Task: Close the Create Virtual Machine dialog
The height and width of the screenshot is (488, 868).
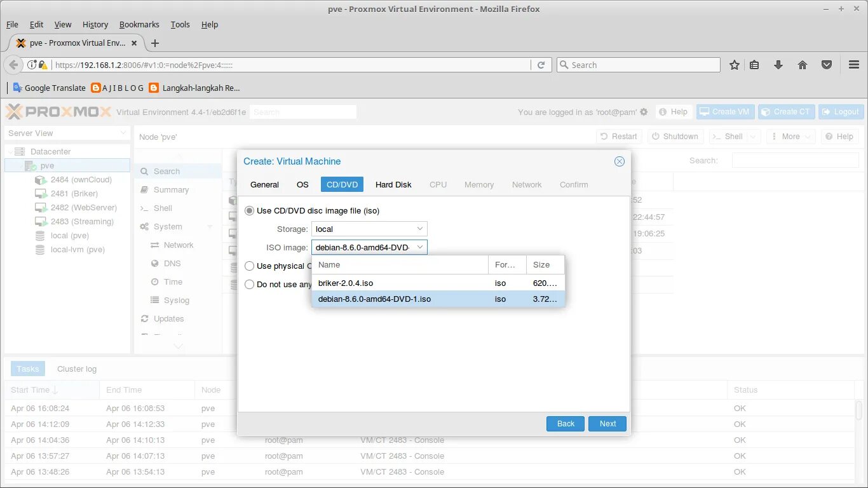Action: pyautogui.click(x=620, y=161)
